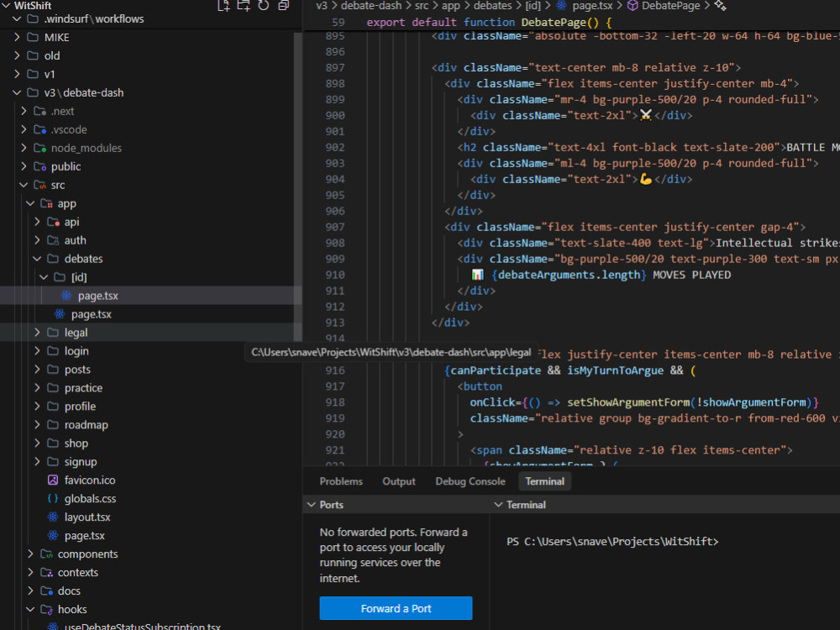Click line number 910 in the editor gutter

click(335, 275)
